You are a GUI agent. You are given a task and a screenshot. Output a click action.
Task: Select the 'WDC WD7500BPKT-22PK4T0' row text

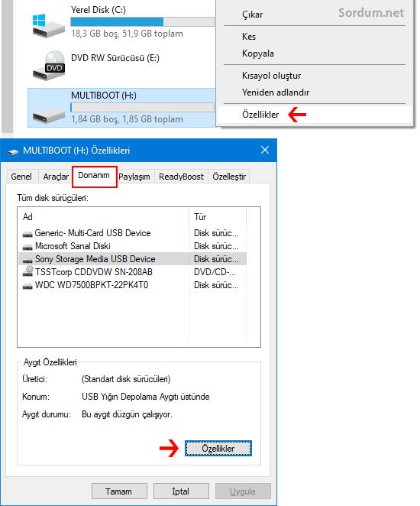point(91,285)
